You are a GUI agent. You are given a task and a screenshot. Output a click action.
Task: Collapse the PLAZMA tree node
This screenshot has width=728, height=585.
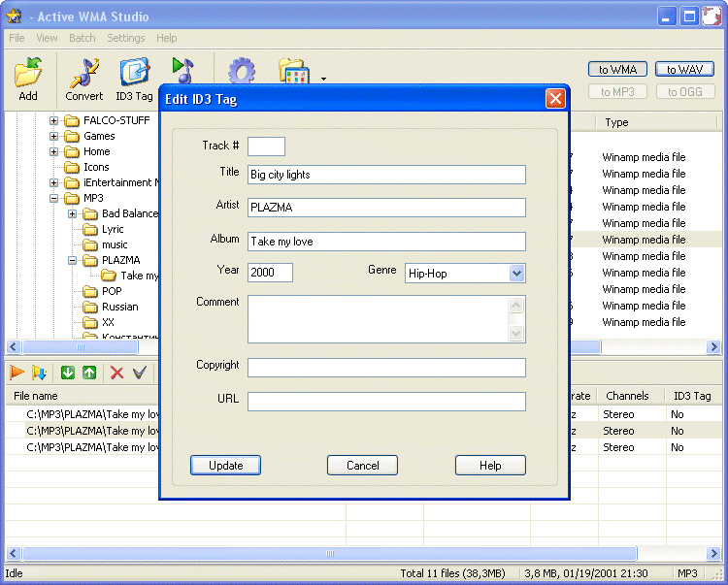[x=73, y=260]
